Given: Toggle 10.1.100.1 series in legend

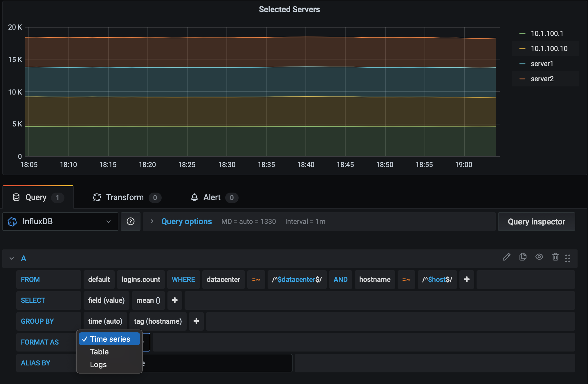Looking at the screenshot, I should (x=546, y=34).
